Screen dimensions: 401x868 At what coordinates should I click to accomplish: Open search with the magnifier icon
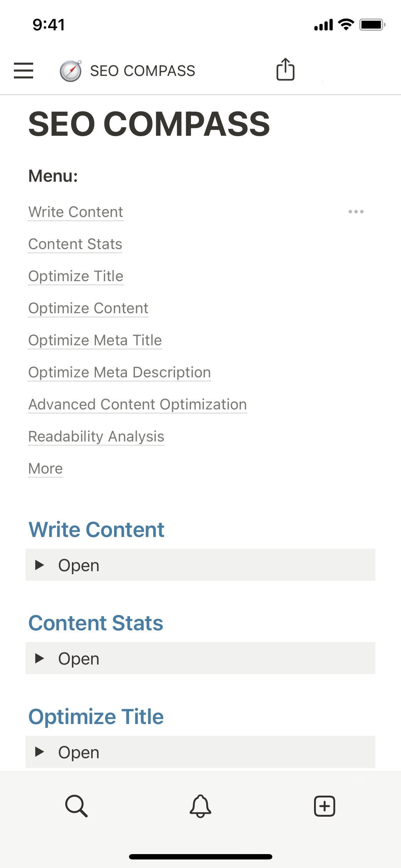click(76, 805)
